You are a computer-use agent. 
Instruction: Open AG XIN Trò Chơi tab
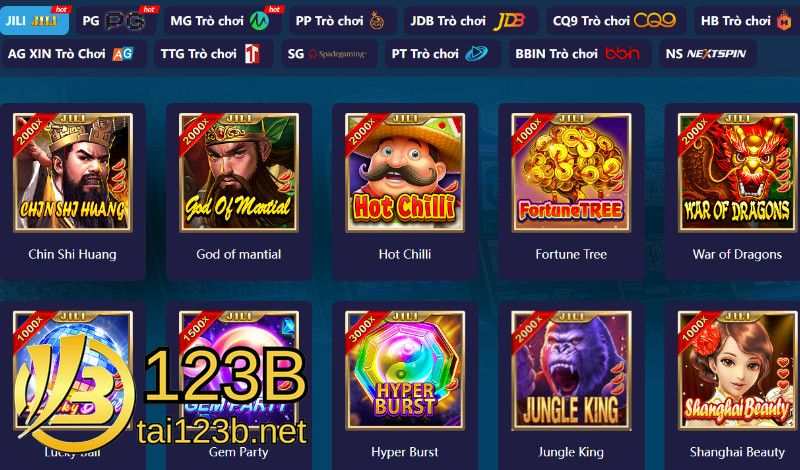(72, 54)
